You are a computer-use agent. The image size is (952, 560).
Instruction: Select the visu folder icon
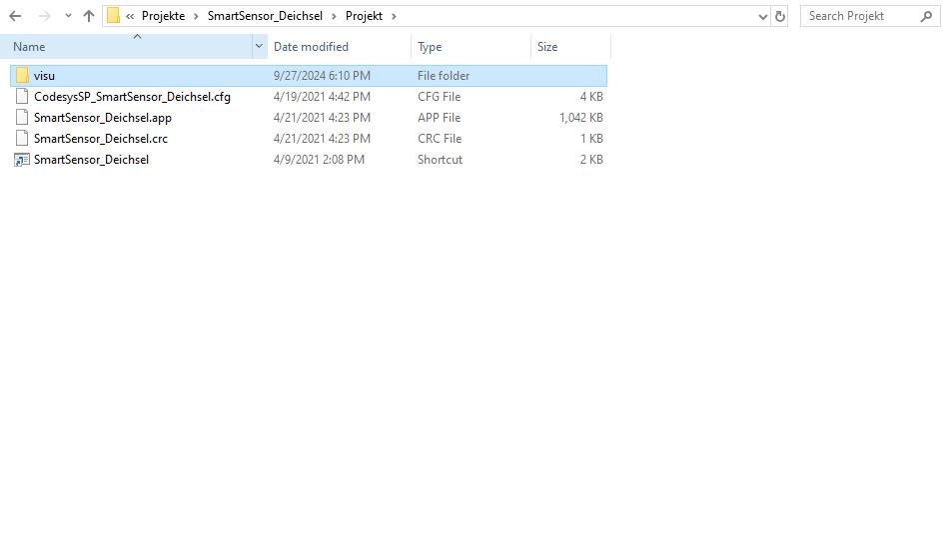pos(22,75)
